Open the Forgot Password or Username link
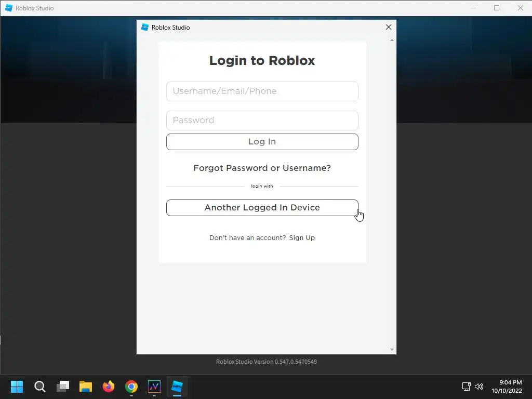The width and height of the screenshot is (532, 399). click(262, 168)
